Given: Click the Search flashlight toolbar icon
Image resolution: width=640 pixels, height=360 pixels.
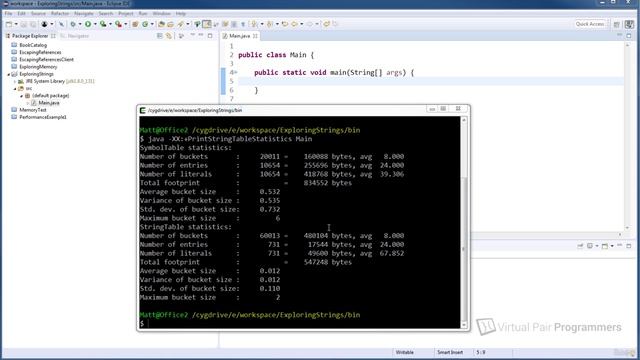Looking at the screenshot, I should coord(180,24).
